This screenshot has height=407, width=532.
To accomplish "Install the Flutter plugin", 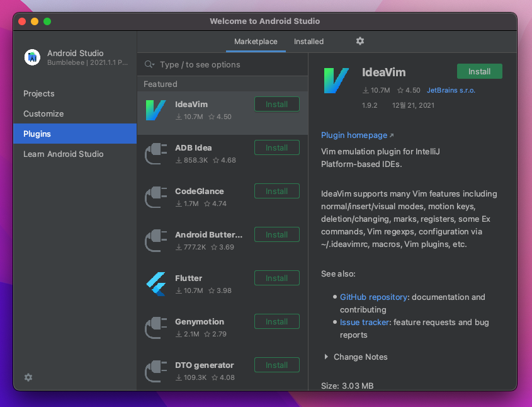I will 277,278.
